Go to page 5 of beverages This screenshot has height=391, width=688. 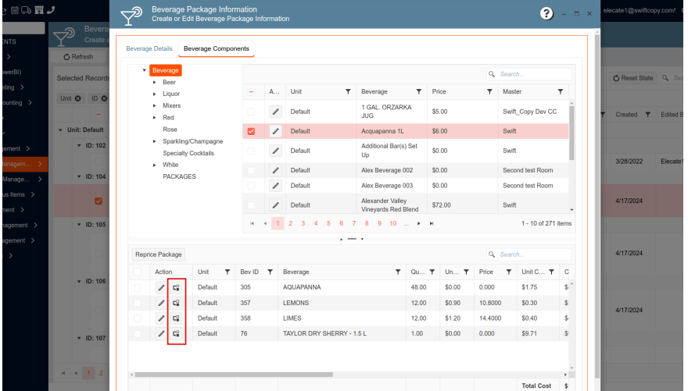(x=328, y=223)
